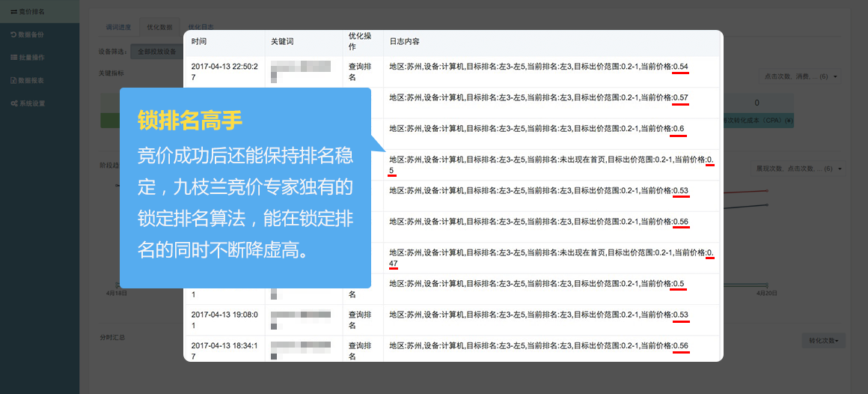Screen dimensions: 868x394
Task: Click the 时间 column header
Action: [199, 42]
